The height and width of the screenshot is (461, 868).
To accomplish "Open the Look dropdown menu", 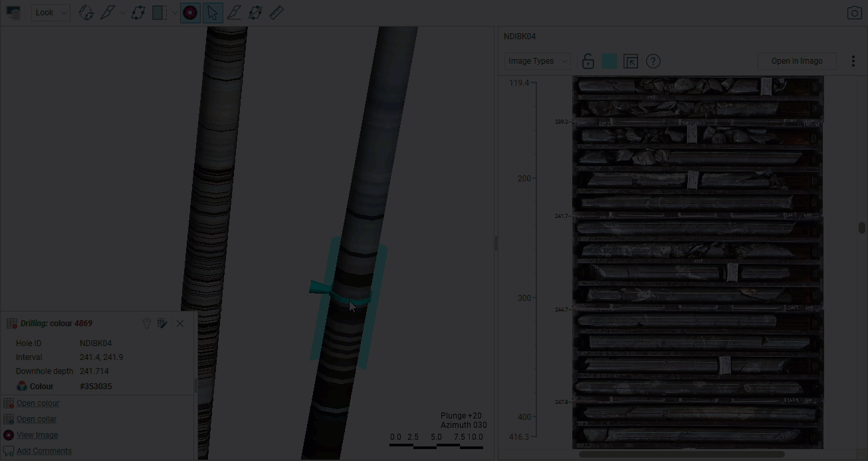I will pos(51,13).
